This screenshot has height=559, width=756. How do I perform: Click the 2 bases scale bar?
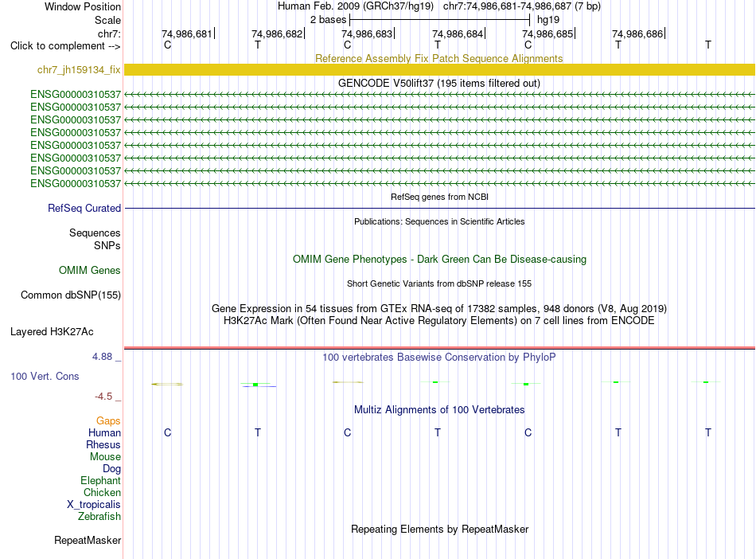(x=439, y=20)
